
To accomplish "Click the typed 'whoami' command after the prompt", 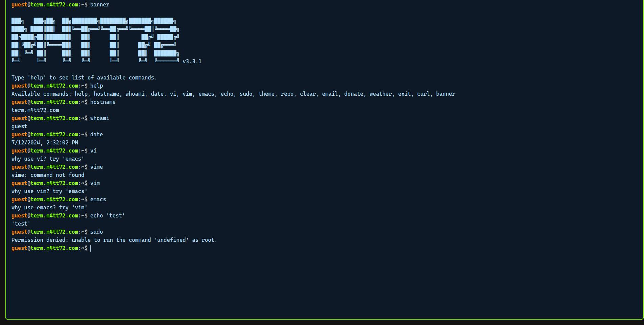I will [x=100, y=118].
